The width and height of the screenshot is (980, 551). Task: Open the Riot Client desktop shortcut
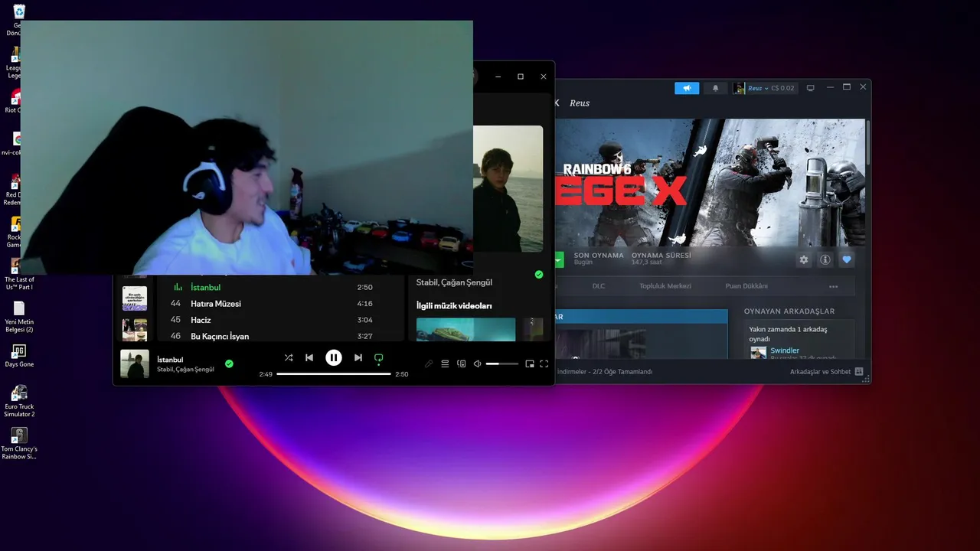[x=14, y=101]
